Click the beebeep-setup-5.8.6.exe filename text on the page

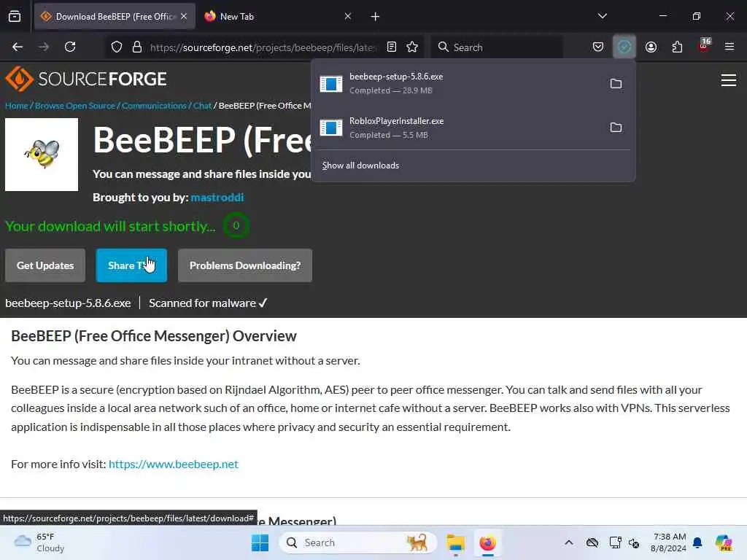pyautogui.click(x=68, y=303)
